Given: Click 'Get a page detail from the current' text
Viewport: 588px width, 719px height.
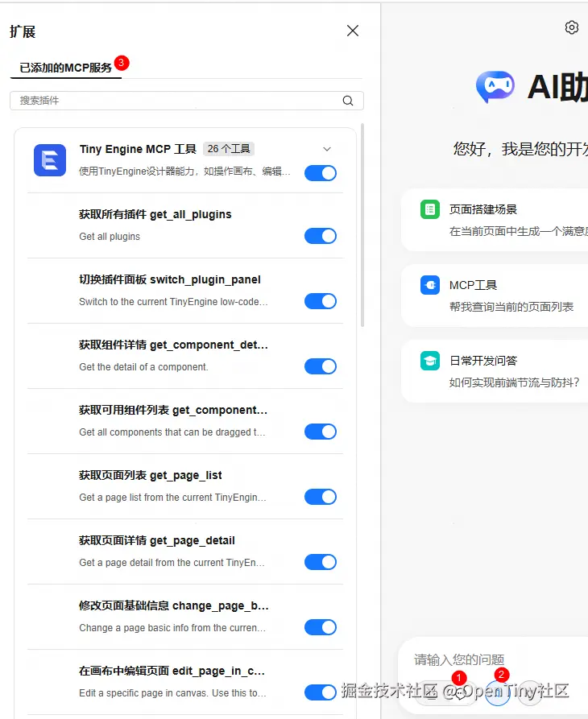Looking at the screenshot, I should (172, 562).
